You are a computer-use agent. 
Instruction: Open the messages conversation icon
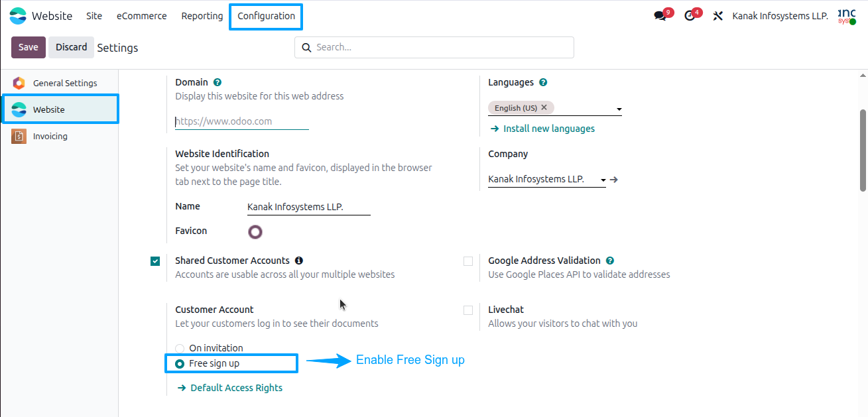tap(660, 16)
